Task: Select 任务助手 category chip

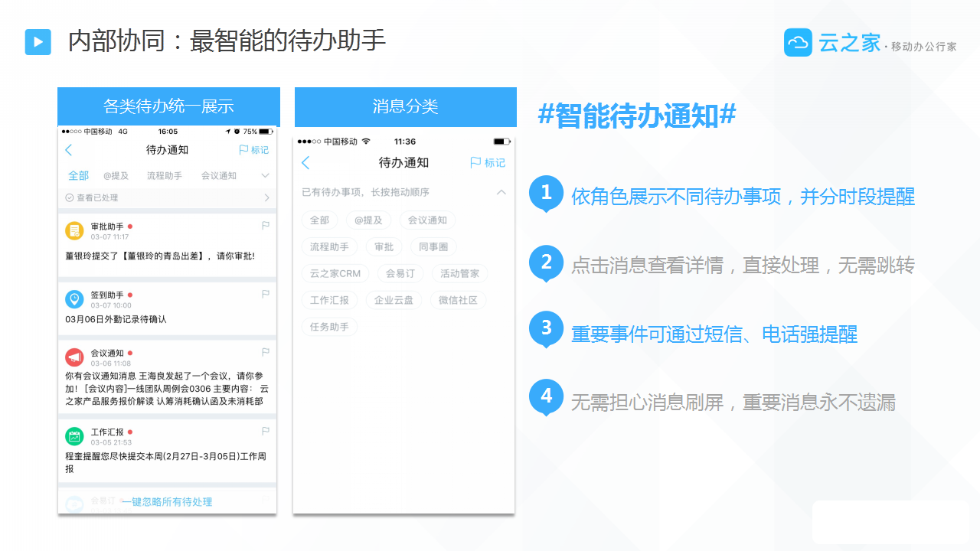Action: [329, 327]
